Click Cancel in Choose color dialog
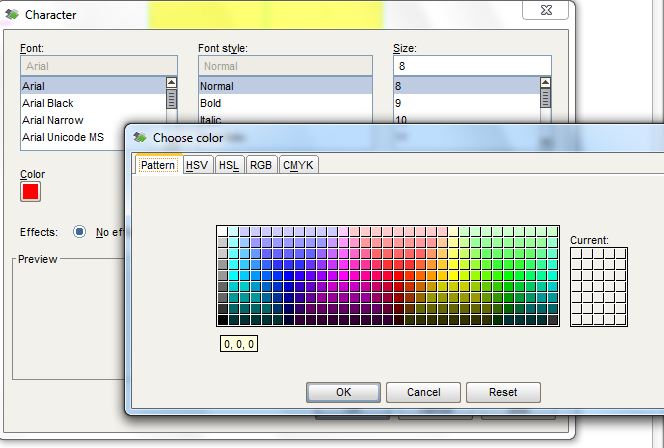The width and height of the screenshot is (664, 448). (x=423, y=392)
